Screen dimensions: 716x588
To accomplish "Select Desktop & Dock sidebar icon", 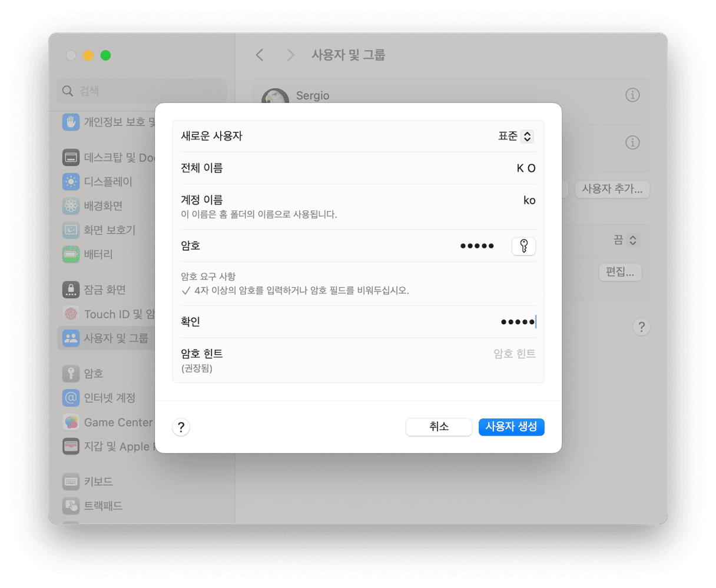I will coord(71,158).
